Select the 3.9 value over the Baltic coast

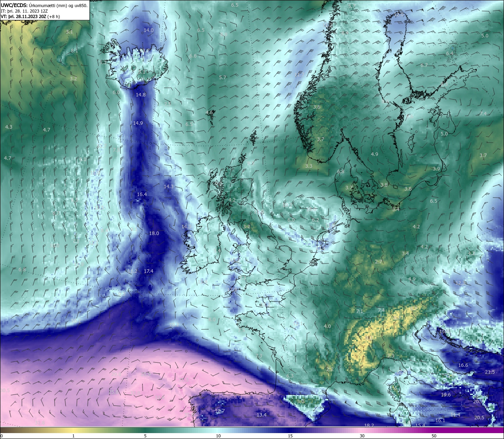click(436, 169)
